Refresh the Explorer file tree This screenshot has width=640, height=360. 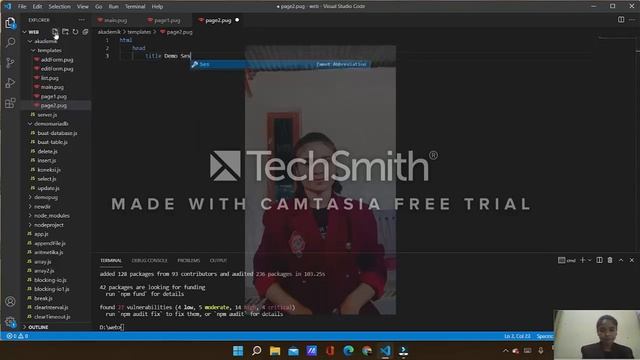coord(75,32)
